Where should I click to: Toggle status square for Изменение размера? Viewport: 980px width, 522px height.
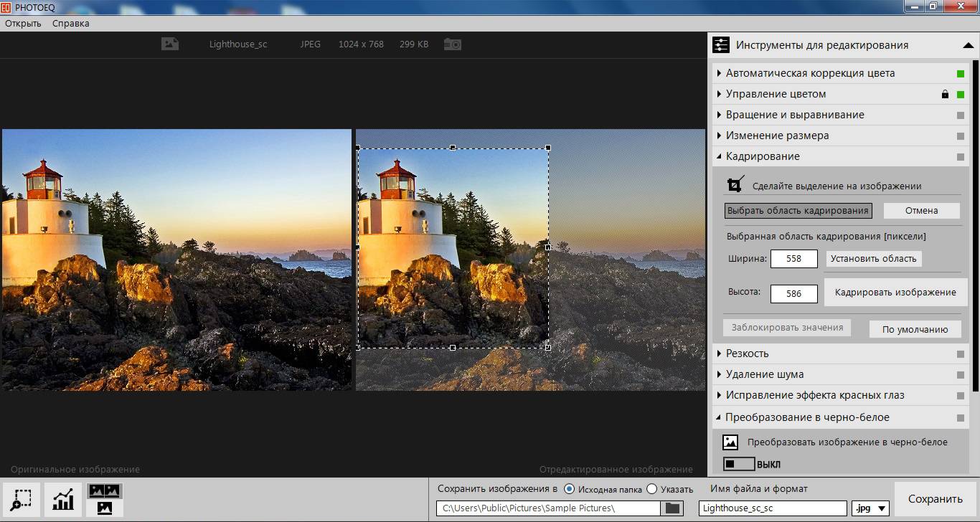tap(960, 136)
